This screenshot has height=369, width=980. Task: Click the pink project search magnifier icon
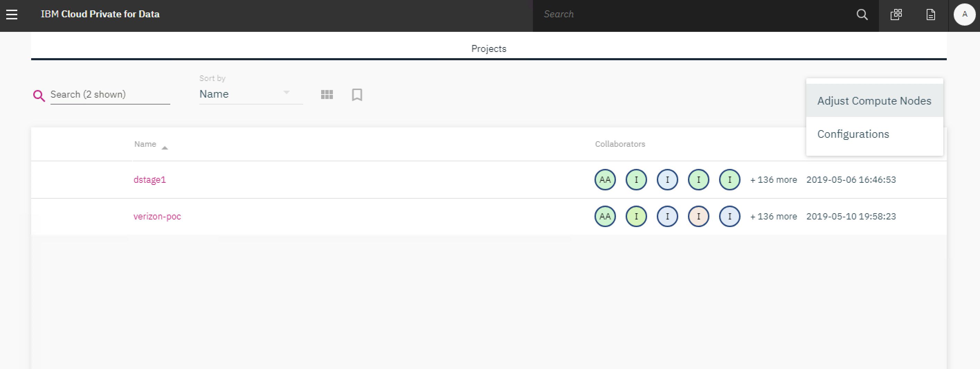coord(39,96)
